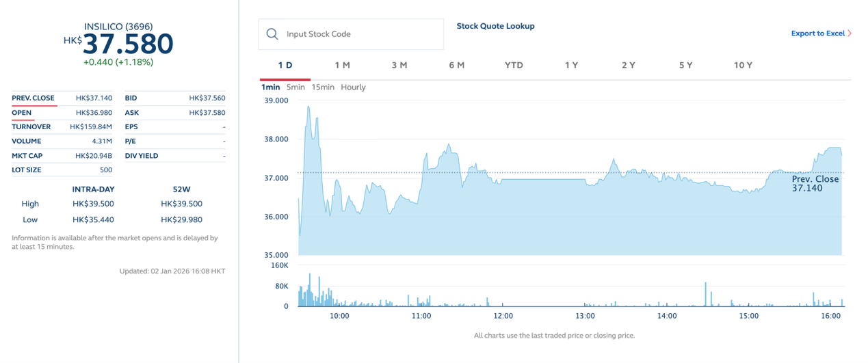Click the 39.000 price axis label
The width and height of the screenshot is (868, 363).
[x=276, y=100]
